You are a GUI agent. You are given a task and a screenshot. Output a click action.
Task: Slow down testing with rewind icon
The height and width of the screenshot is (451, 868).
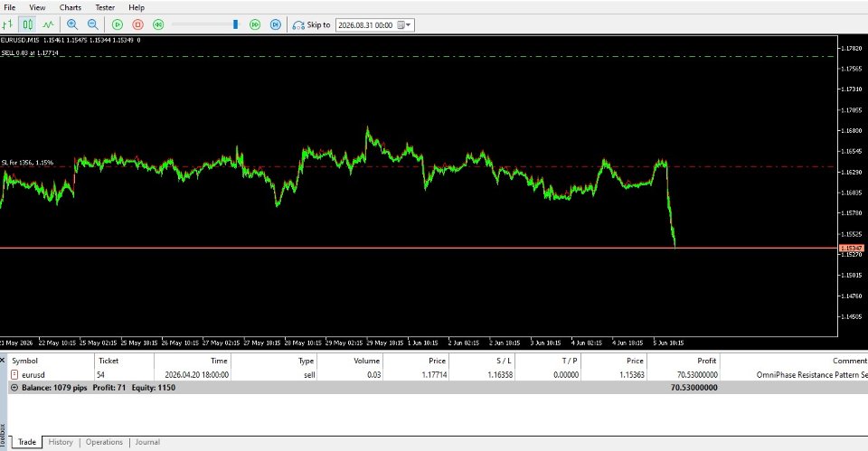pyautogui.click(x=158, y=24)
